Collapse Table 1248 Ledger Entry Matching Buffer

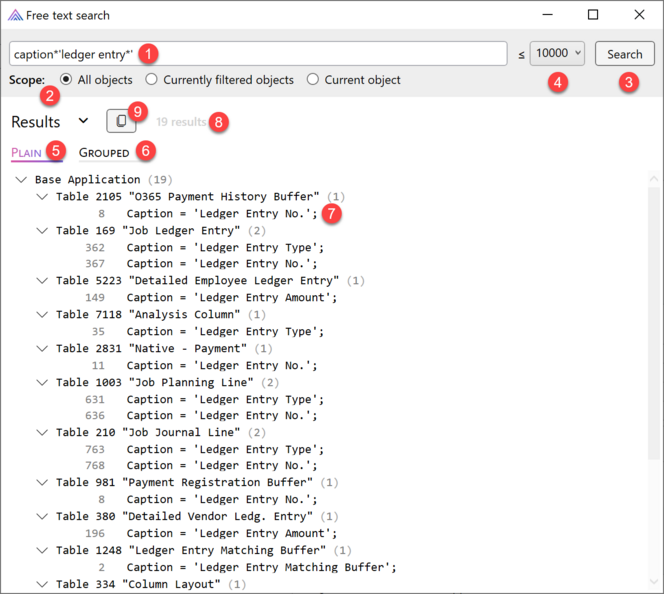[42, 550]
